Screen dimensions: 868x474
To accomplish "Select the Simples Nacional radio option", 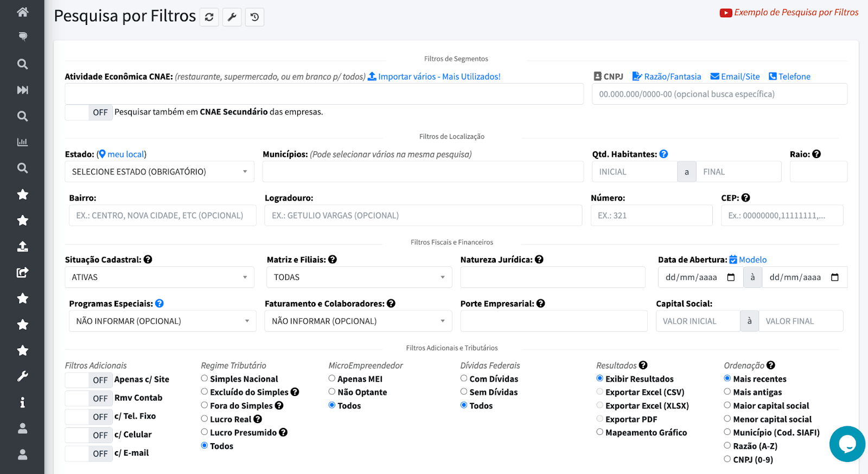I will click(x=205, y=379).
